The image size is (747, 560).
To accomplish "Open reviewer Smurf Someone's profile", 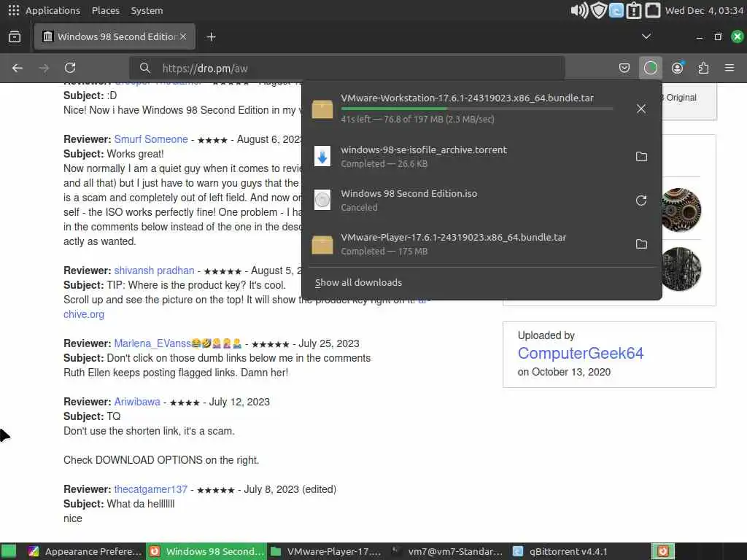I will coord(151,139).
